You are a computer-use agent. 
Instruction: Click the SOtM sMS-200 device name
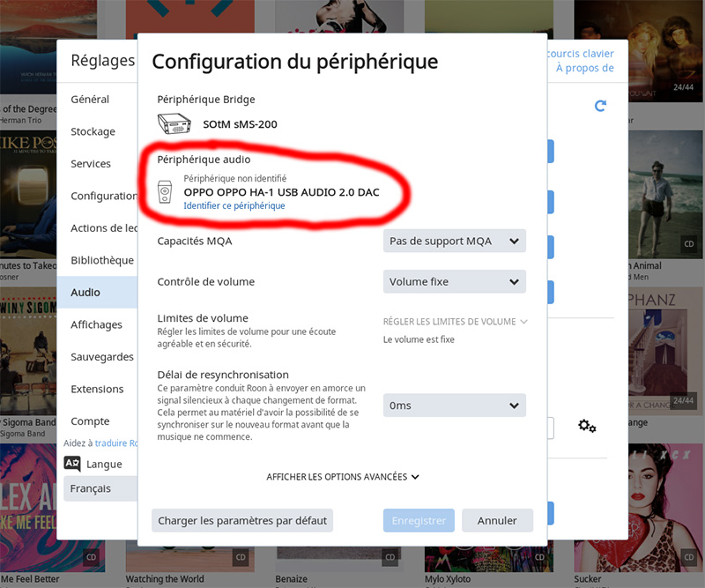(x=240, y=124)
